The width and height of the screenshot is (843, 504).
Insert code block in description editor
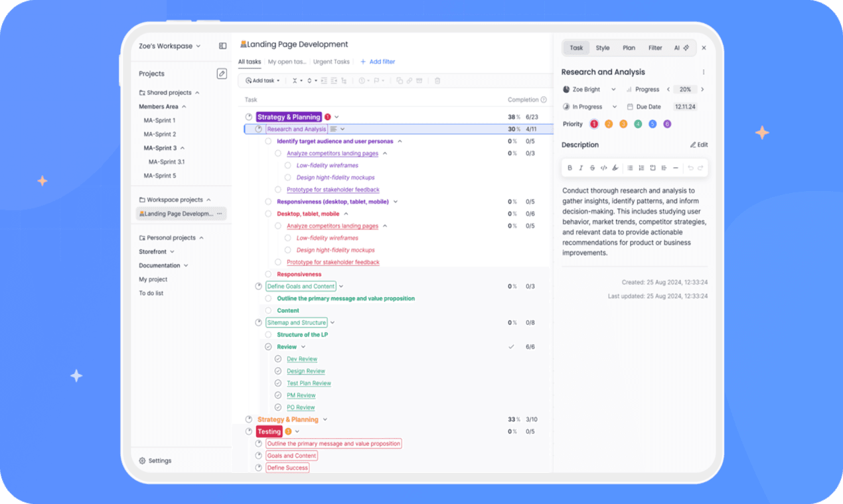tap(603, 168)
